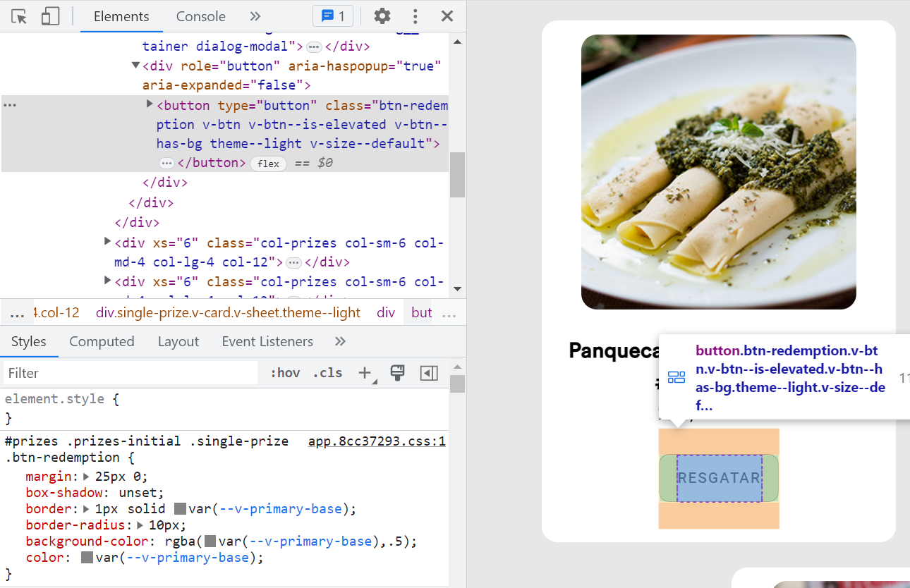
Task: Toggle the :hov pseudo-class panel
Action: [285, 372]
